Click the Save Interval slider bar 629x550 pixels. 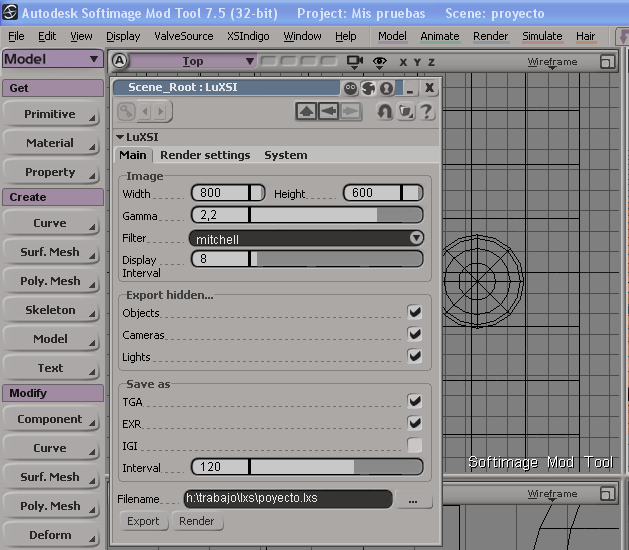[336, 467]
